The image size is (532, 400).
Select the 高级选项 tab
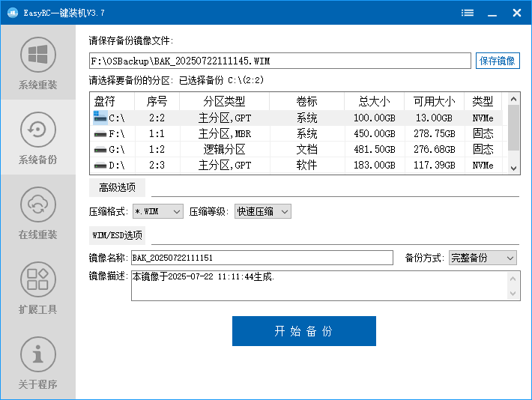point(117,187)
